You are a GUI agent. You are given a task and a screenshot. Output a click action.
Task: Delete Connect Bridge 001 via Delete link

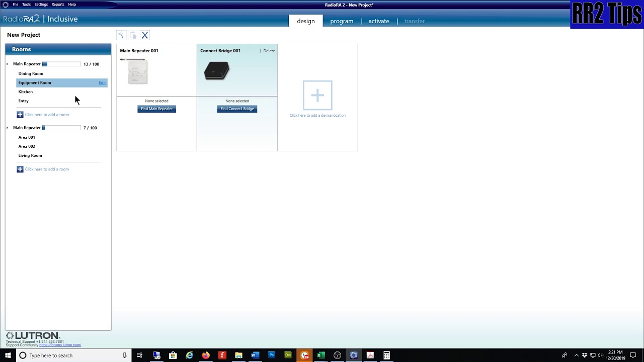click(269, 51)
